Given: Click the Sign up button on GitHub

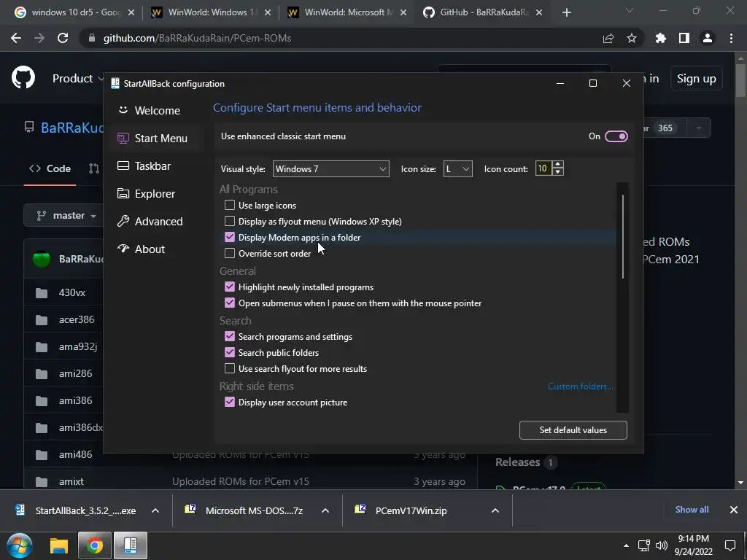Looking at the screenshot, I should click(x=696, y=79).
